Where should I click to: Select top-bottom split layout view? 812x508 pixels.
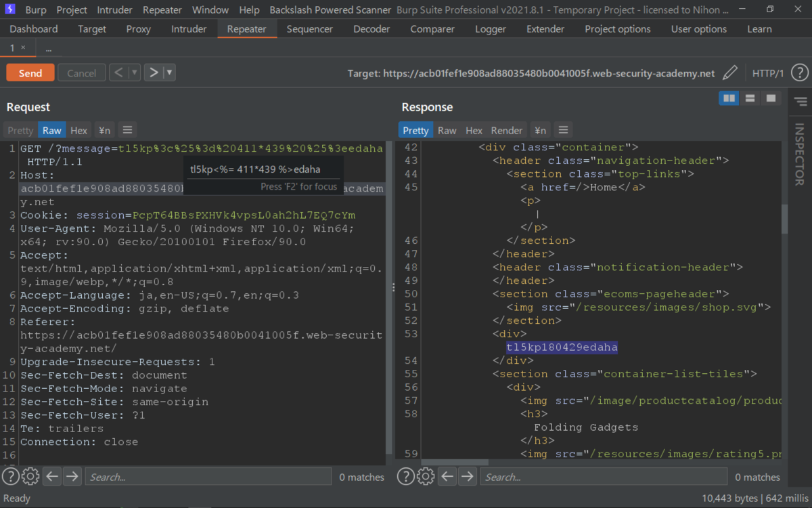[x=750, y=98]
